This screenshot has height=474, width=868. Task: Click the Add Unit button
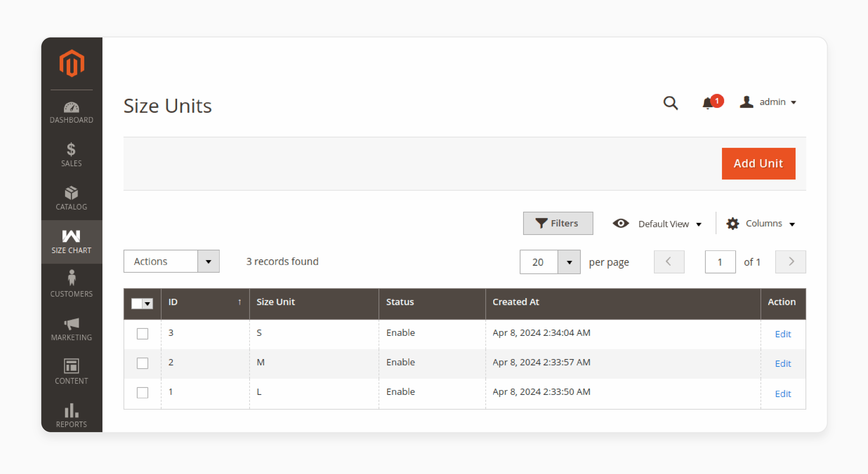[x=758, y=164]
